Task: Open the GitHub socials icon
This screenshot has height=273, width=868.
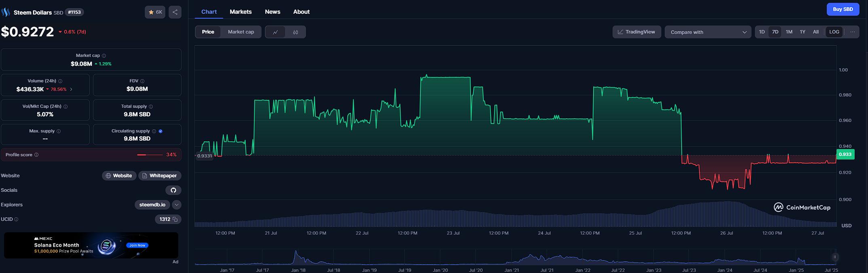Action: click(x=173, y=190)
